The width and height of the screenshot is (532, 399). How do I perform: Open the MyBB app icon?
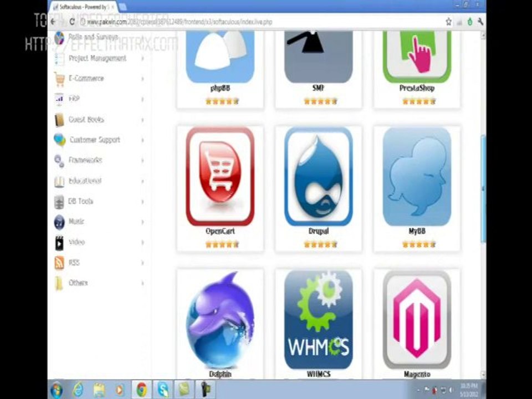tap(417, 176)
